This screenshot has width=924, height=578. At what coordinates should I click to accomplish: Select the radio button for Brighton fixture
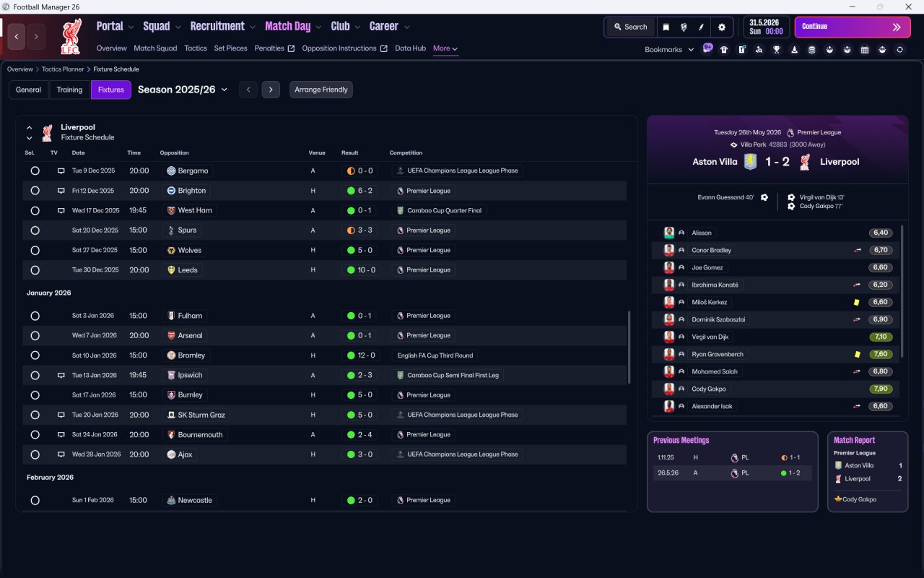pyautogui.click(x=35, y=191)
